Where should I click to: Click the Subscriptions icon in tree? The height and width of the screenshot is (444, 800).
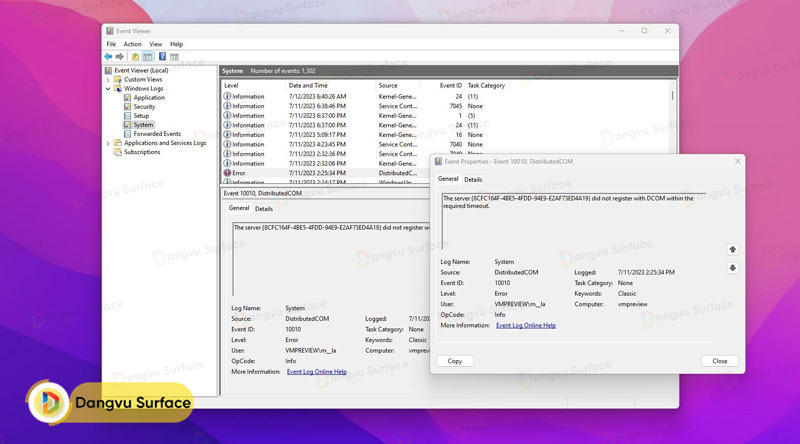118,152
